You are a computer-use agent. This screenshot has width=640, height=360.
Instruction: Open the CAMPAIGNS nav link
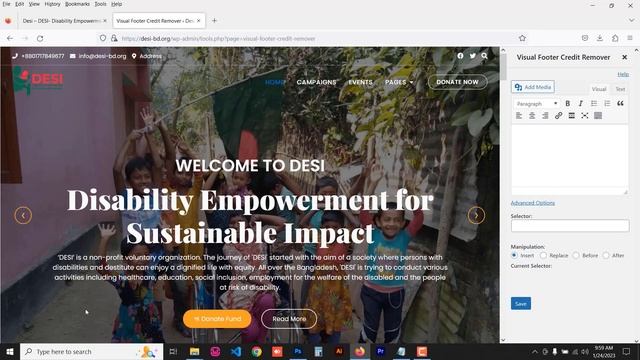pyautogui.click(x=316, y=82)
